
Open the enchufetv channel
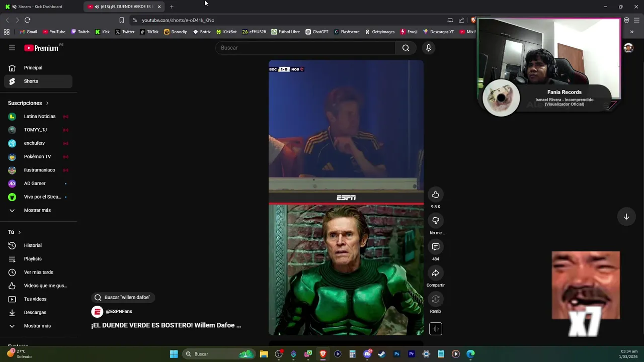click(38, 143)
